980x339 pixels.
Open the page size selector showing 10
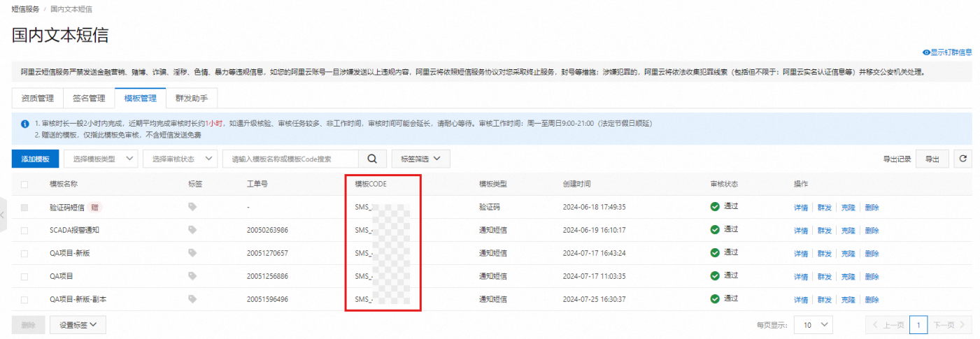816,325
